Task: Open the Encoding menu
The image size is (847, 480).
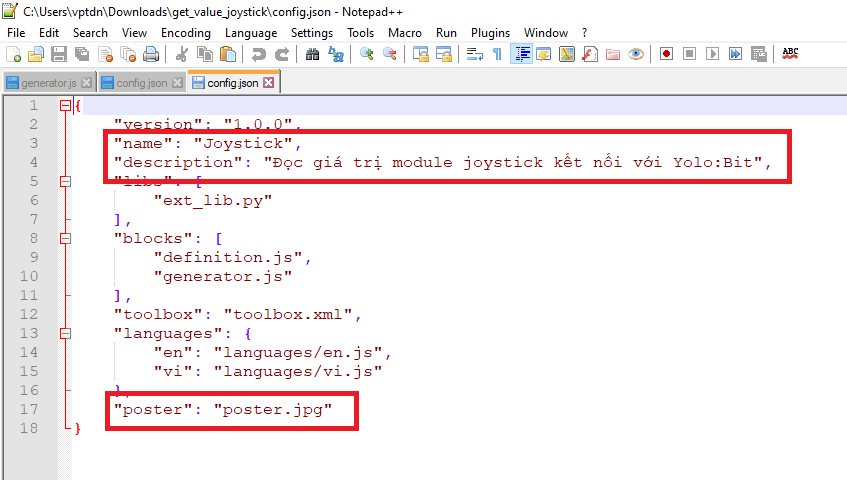Action: click(x=186, y=33)
